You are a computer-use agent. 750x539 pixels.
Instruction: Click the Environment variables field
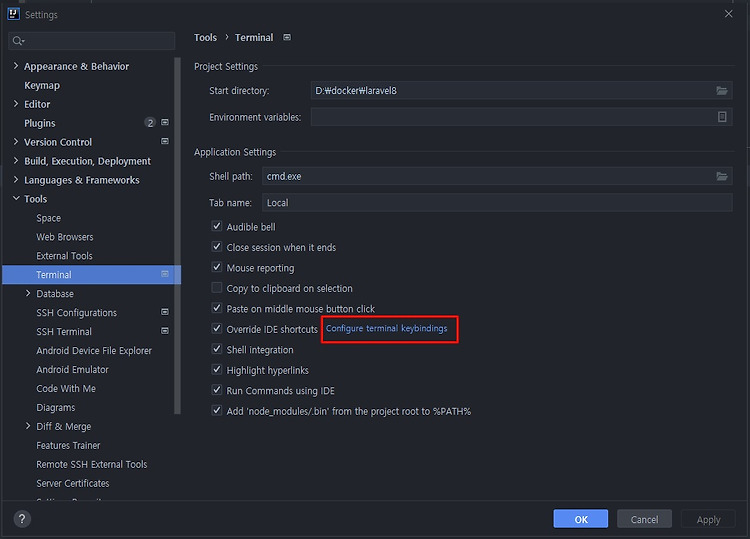click(x=521, y=117)
